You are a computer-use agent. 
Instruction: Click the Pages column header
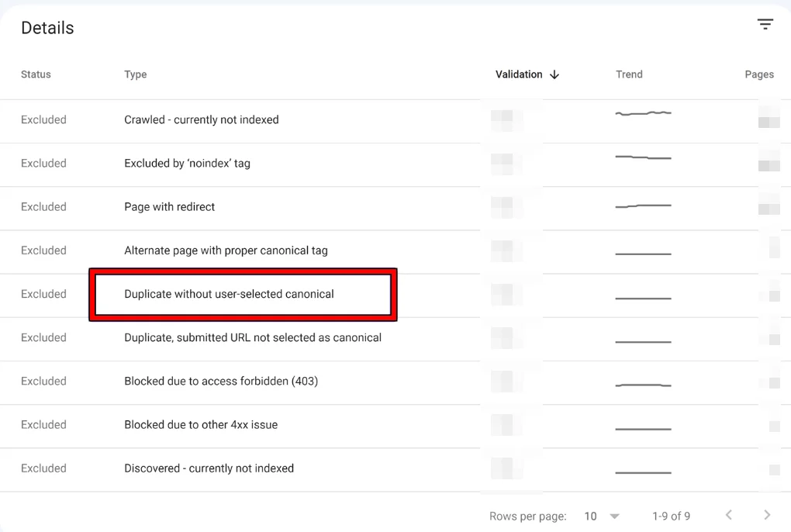pos(759,74)
